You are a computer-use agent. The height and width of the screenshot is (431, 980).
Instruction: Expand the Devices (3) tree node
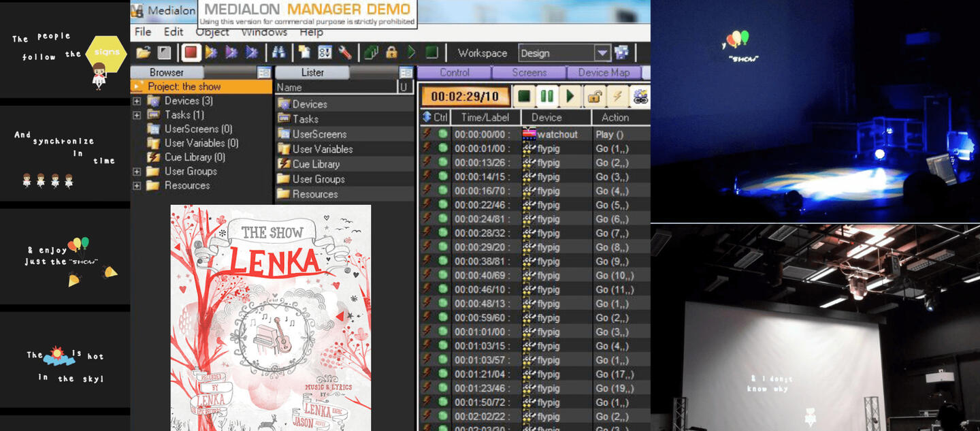point(137,101)
